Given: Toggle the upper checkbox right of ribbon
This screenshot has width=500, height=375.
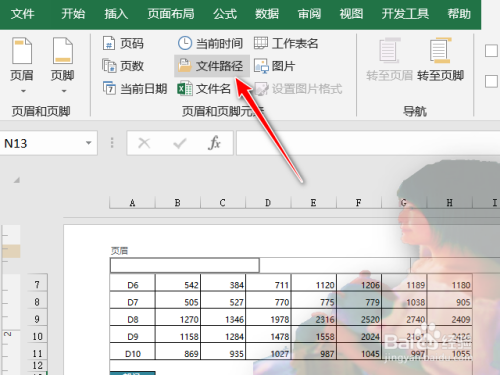Looking at the screenshot, I should tap(491, 51).
